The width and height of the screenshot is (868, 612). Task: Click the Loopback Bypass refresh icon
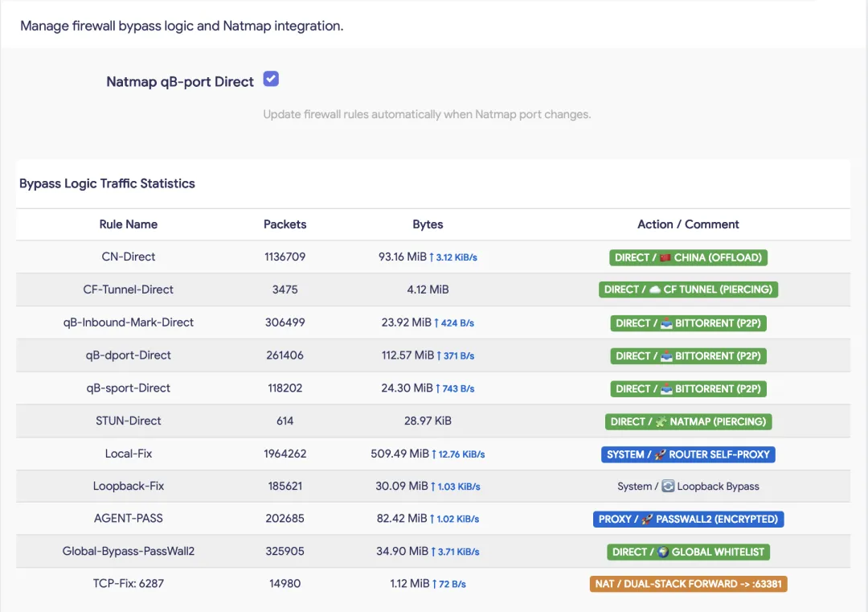pos(668,486)
